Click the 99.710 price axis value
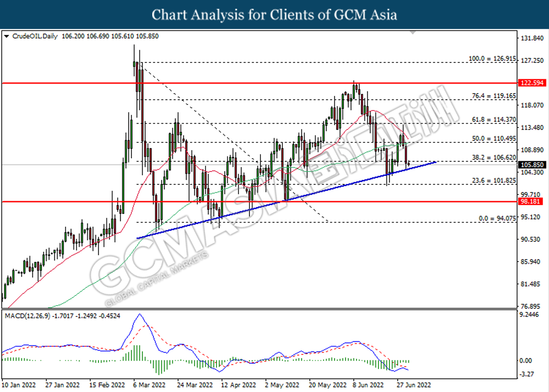The height and width of the screenshot is (392, 549). coord(530,194)
